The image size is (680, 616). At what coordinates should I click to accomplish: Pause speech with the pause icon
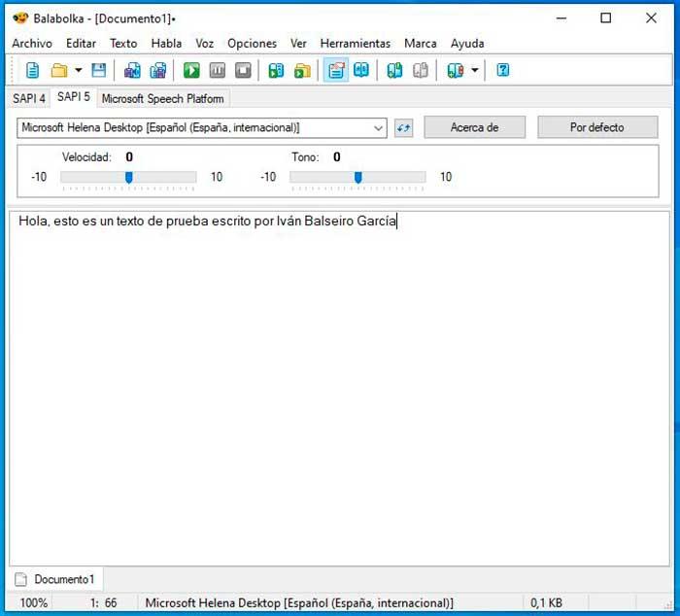(218, 70)
